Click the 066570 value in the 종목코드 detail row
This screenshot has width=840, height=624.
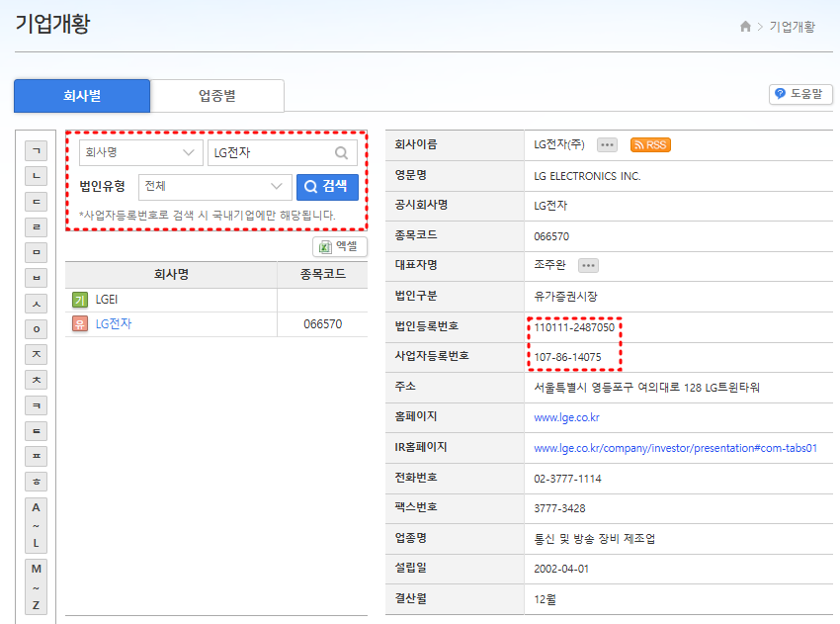(551, 236)
